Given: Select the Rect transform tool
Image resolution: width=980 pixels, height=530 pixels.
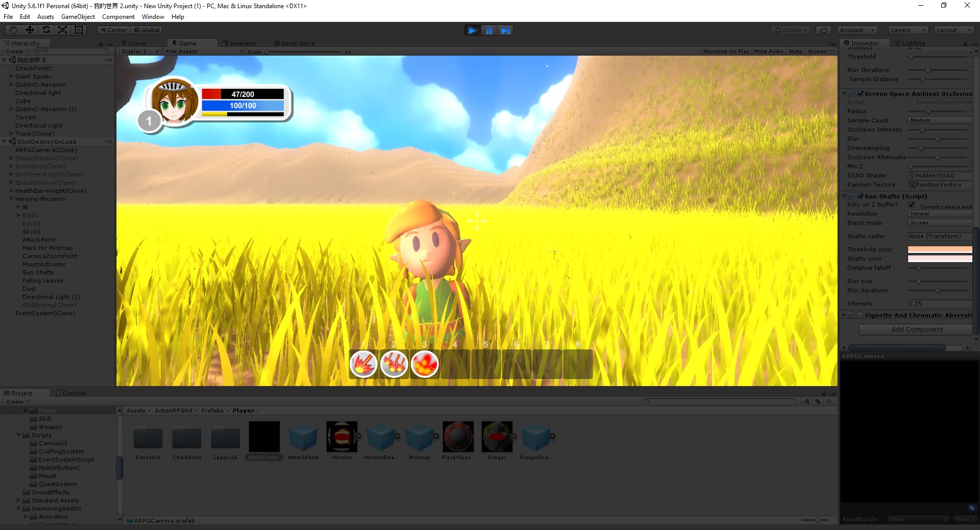Looking at the screenshot, I should point(79,30).
